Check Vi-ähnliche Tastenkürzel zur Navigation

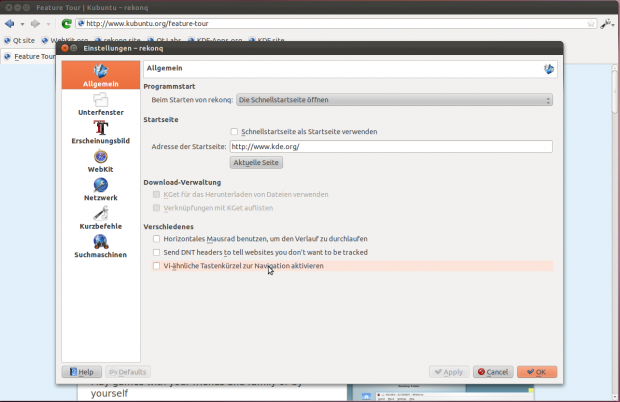click(155, 266)
